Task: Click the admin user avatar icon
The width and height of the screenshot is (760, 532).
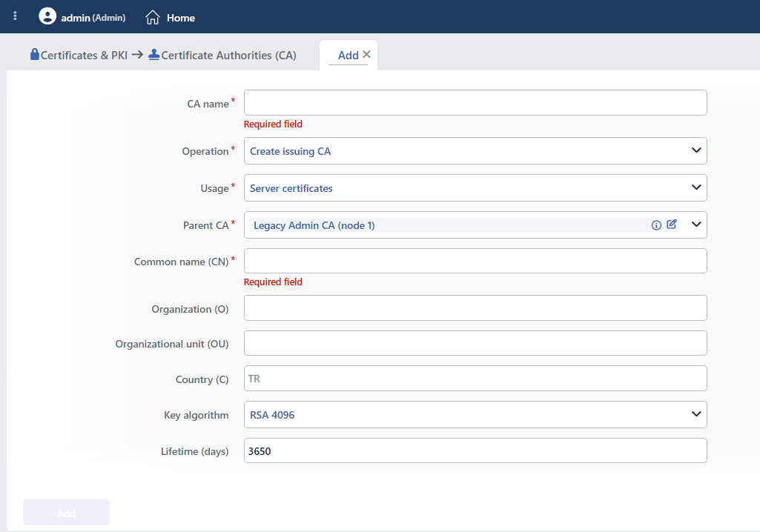Action: pyautogui.click(x=47, y=16)
